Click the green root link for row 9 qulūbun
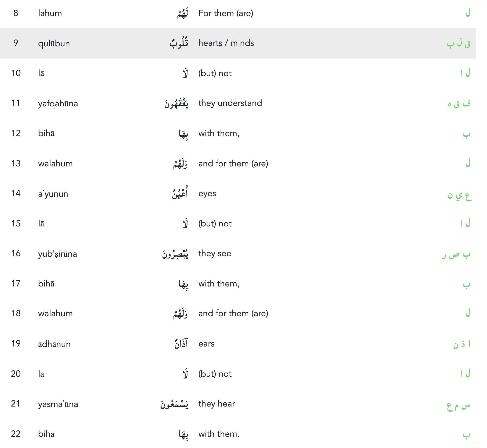Screen dimensions: 487x448 coord(458,43)
